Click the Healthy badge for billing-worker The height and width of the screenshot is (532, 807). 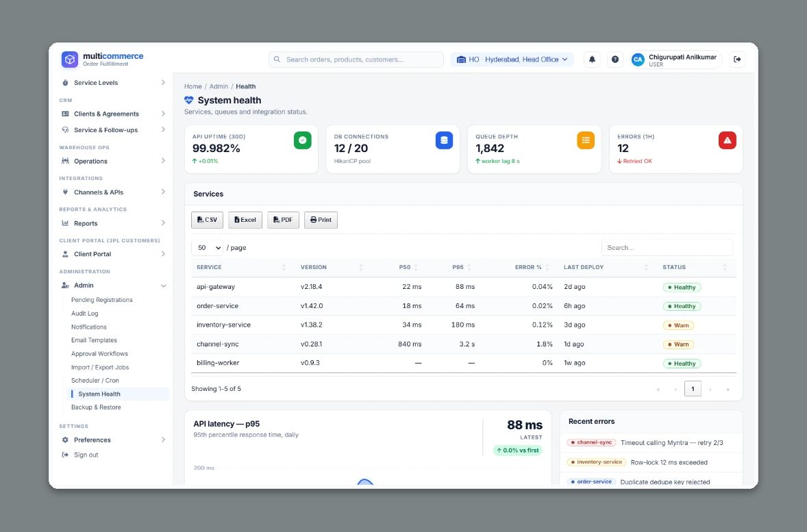(x=682, y=364)
